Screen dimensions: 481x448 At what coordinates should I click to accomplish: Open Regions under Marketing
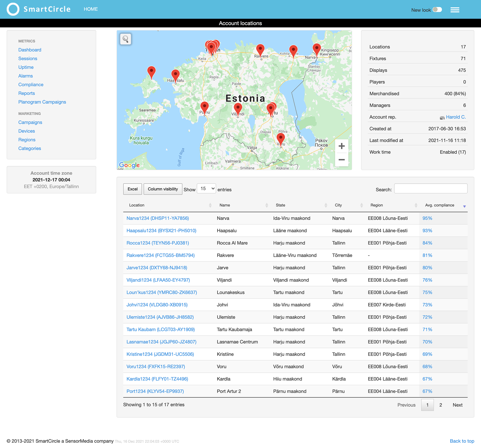click(27, 140)
